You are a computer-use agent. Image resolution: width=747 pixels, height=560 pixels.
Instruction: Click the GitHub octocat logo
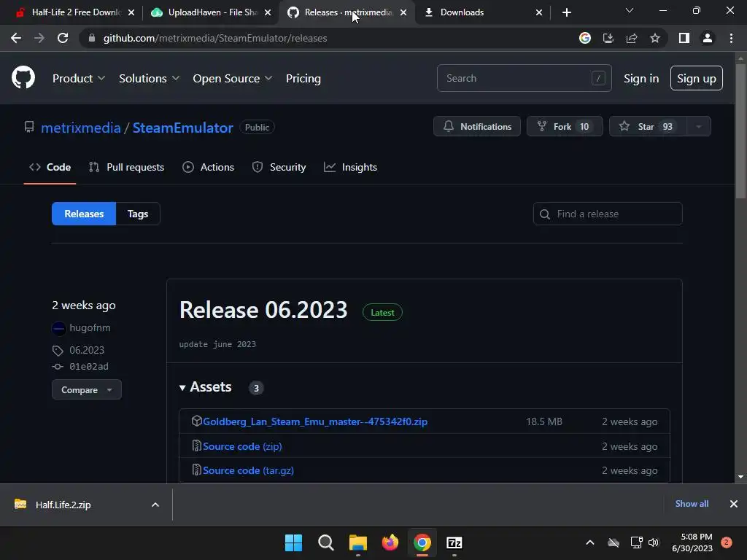click(23, 77)
